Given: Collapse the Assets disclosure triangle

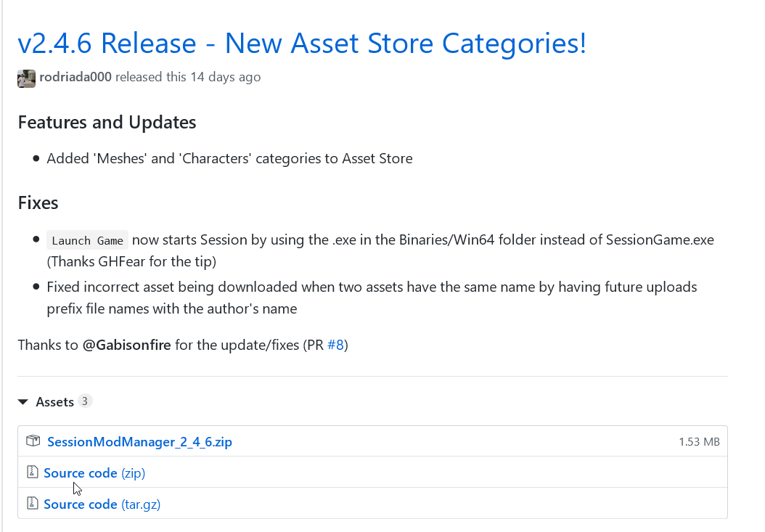Looking at the screenshot, I should (x=23, y=402).
